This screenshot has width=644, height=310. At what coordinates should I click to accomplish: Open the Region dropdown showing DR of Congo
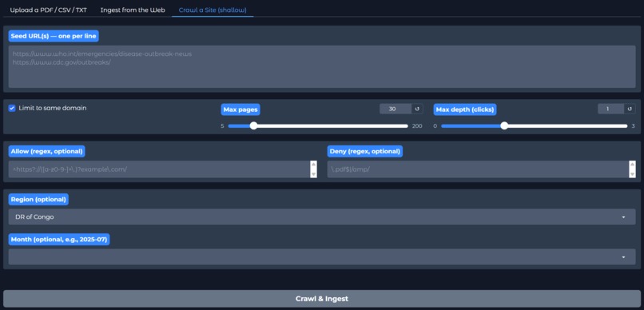tap(322, 217)
